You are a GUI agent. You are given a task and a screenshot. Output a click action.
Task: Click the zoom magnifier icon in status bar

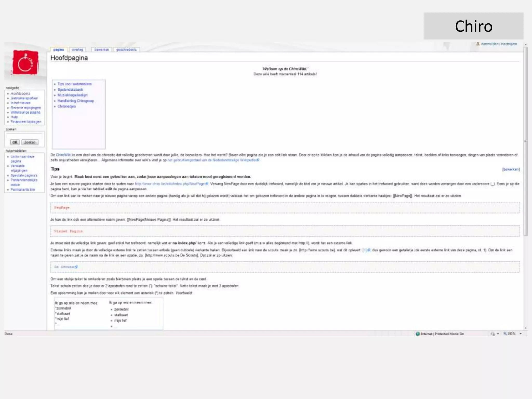click(505, 334)
